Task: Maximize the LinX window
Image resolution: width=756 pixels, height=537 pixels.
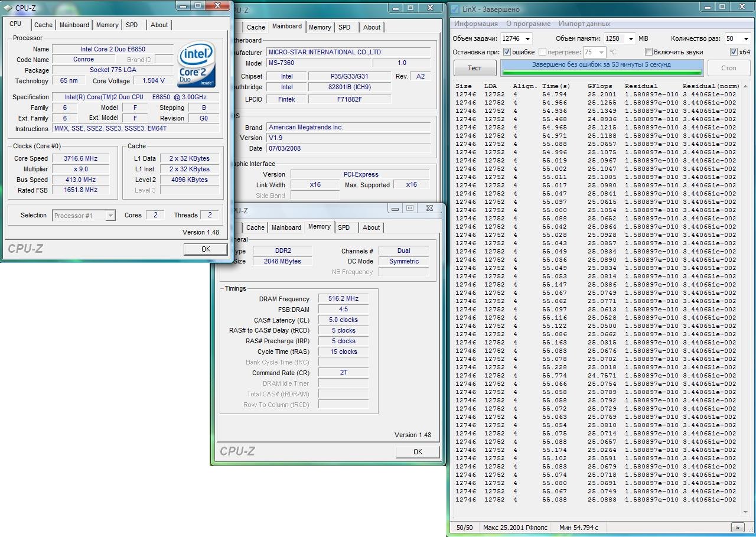Action: click(723, 8)
